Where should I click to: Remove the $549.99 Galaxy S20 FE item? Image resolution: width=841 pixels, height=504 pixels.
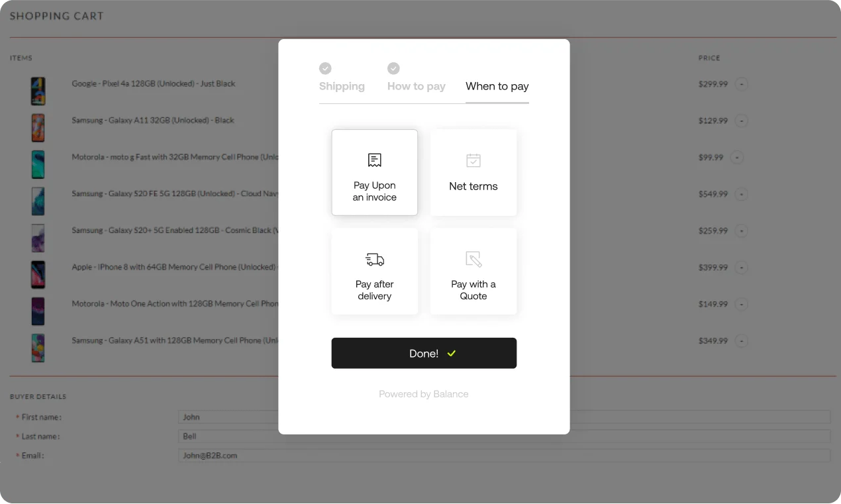[742, 194]
